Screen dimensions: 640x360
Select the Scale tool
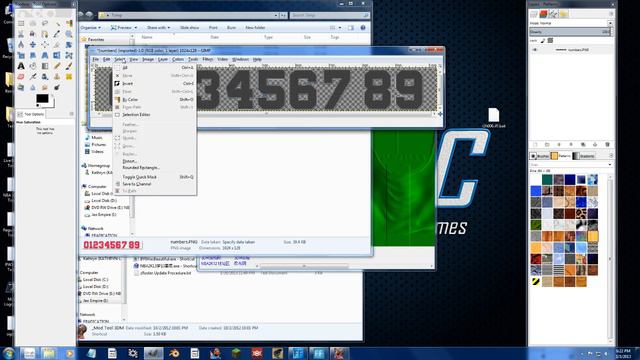pos(21,55)
